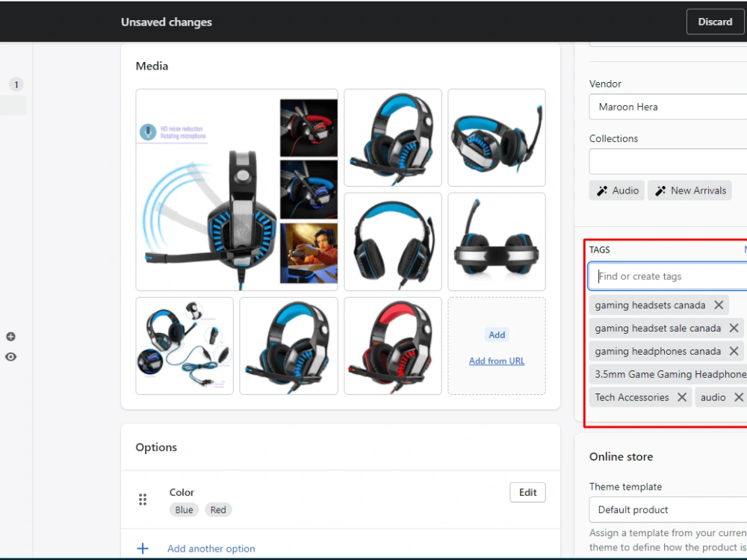This screenshot has width=747, height=560.
Task: Select the Red color value chip
Action: click(x=218, y=510)
